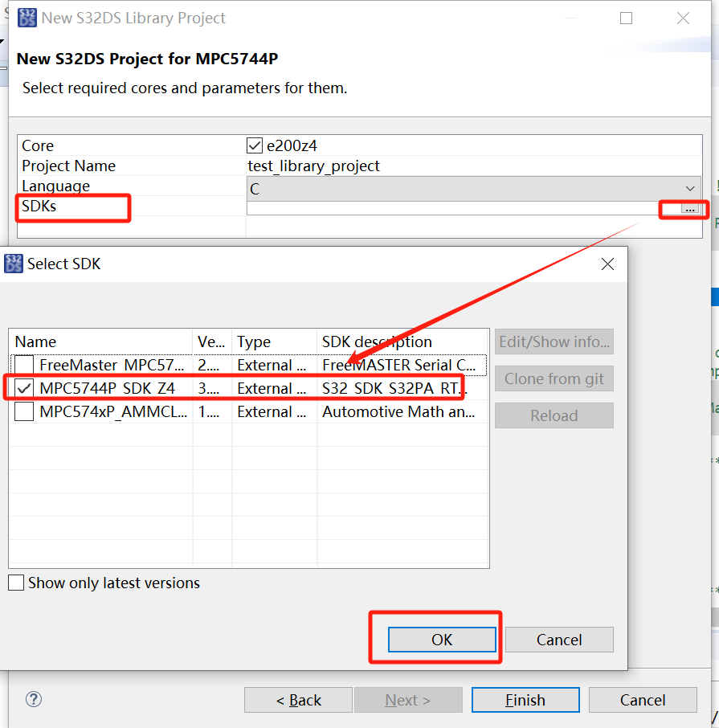
Task: Check the FreeMaster_MPC57 SDK checkbox
Action: [23, 365]
